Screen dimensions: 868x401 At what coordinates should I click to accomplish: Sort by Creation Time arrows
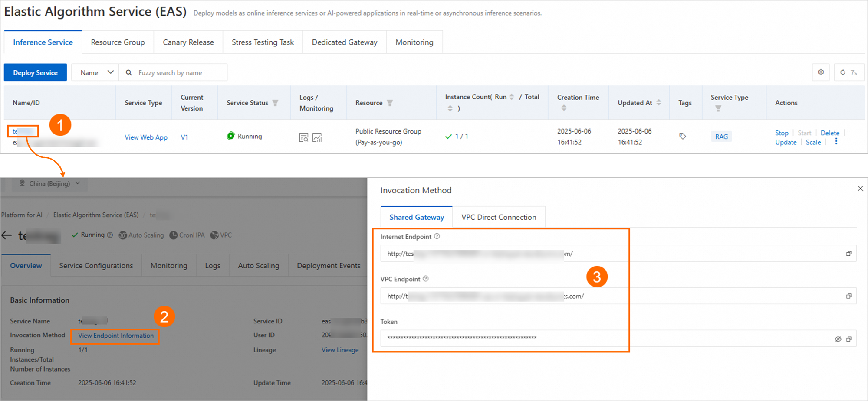click(x=564, y=108)
